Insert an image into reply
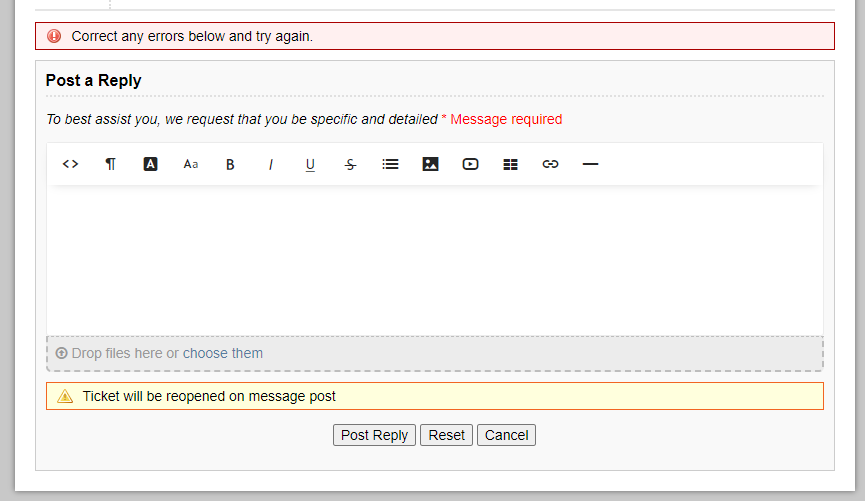The height and width of the screenshot is (501, 865). point(430,164)
